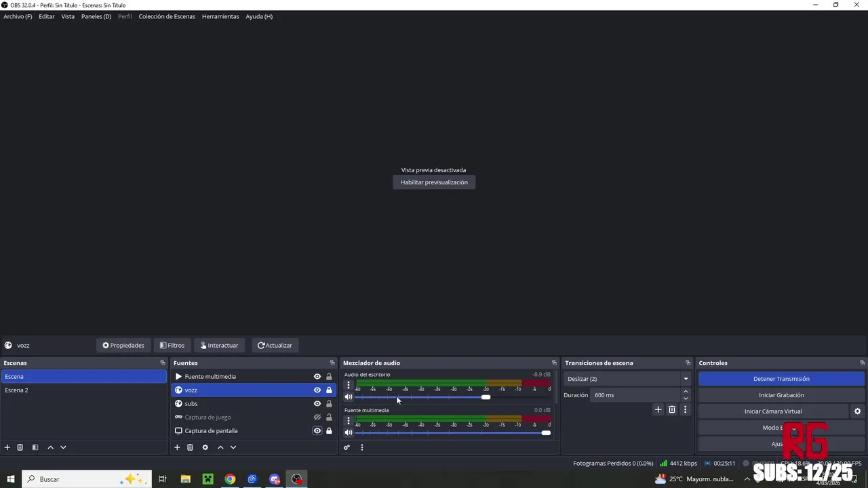Viewport: 868px width, 488px height.
Task: Hide the subs source
Action: coord(317,404)
